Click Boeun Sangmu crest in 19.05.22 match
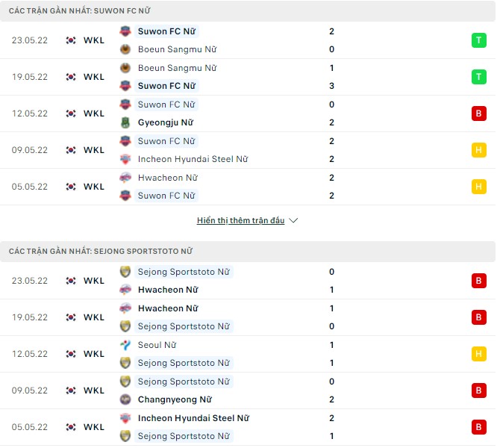 click(x=125, y=68)
